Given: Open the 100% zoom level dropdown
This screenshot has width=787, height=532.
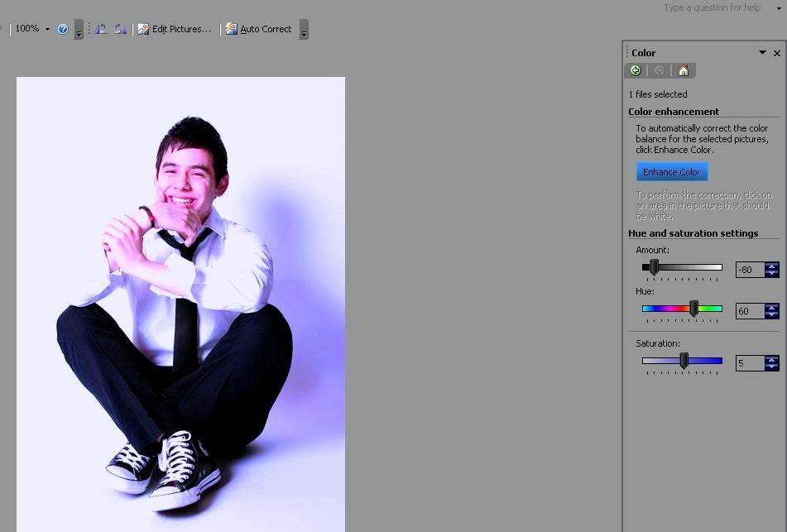Looking at the screenshot, I should (x=47, y=29).
